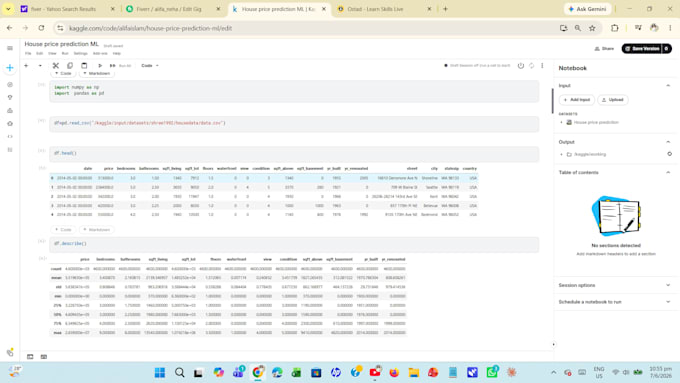680x383 pixels.
Task: Click into the df.head() code cell
Action: 294,154
